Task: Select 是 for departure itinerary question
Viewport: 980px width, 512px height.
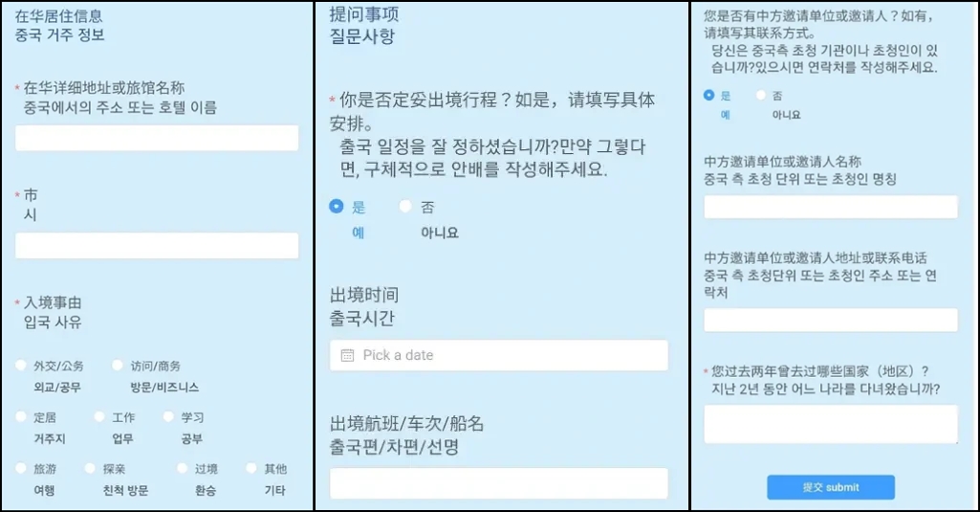Action: [337, 206]
